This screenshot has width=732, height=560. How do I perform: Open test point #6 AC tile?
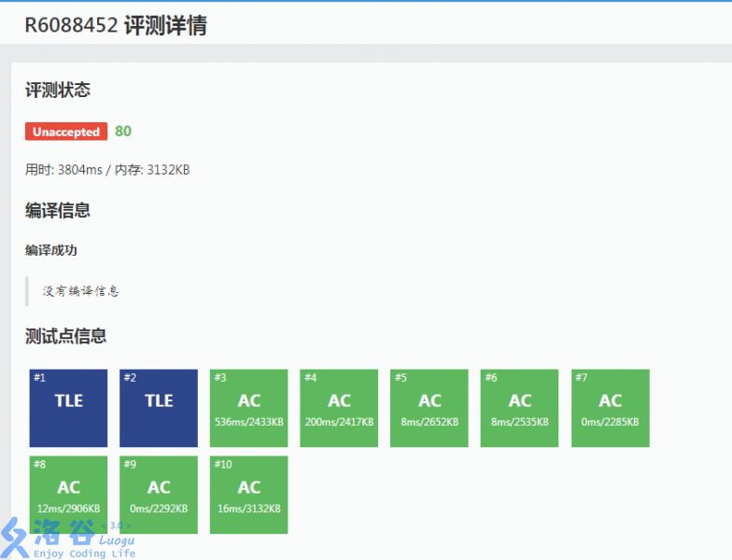pyautogui.click(x=519, y=408)
